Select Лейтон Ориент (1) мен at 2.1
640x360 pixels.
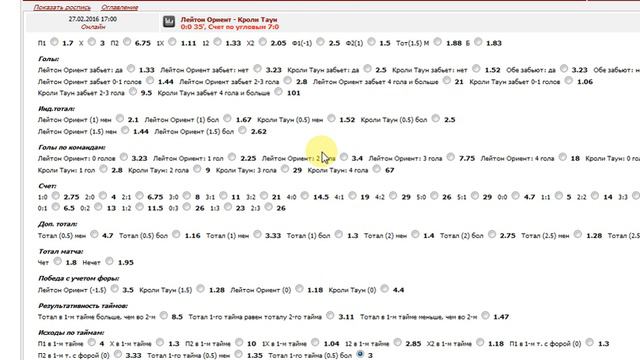[x=120, y=118]
